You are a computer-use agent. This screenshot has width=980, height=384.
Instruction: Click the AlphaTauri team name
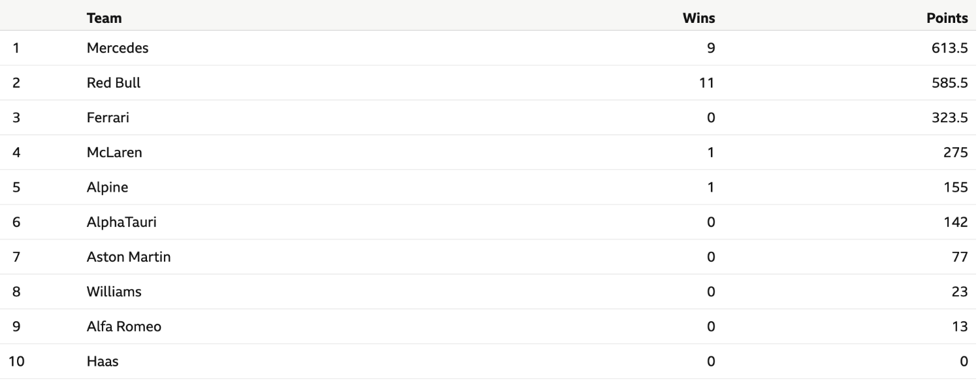(122, 222)
